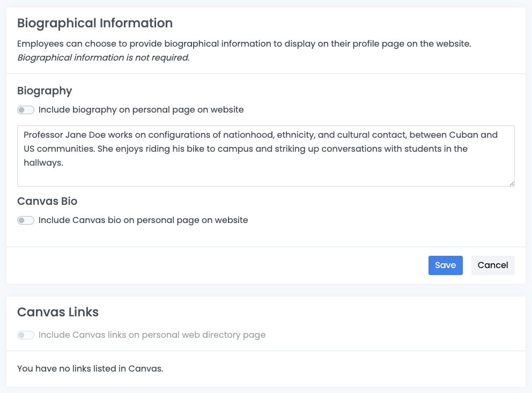Click the Biography subheading
Image resolution: width=532 pixels, height=393 pixels.
coord(45,91)
